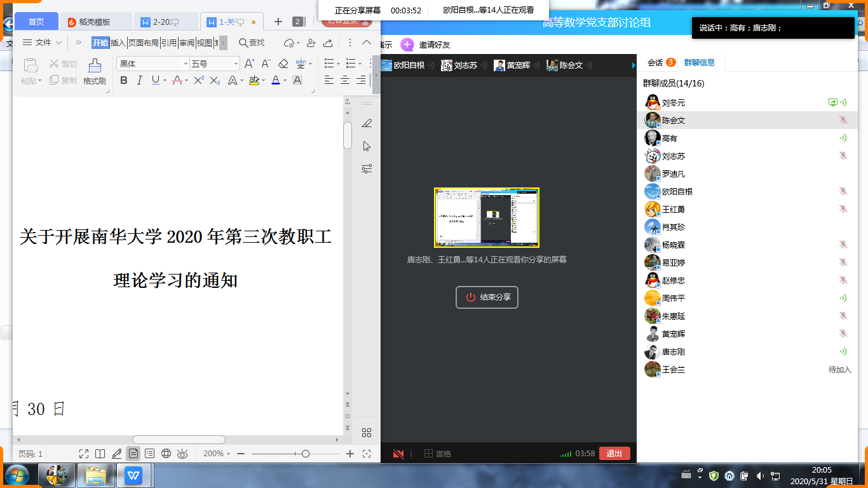Click the Format Painter (格式刷) tool
868x488 pixels.
[94, 71]
